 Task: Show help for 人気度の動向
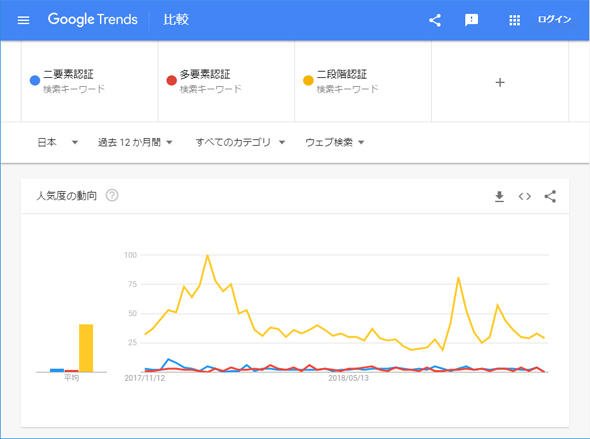point(112,195)
